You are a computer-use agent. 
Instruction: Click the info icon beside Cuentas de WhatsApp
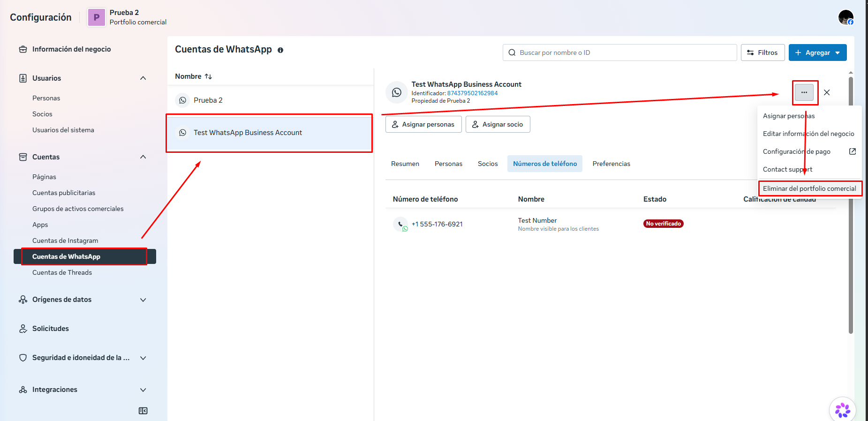[280, 50]
